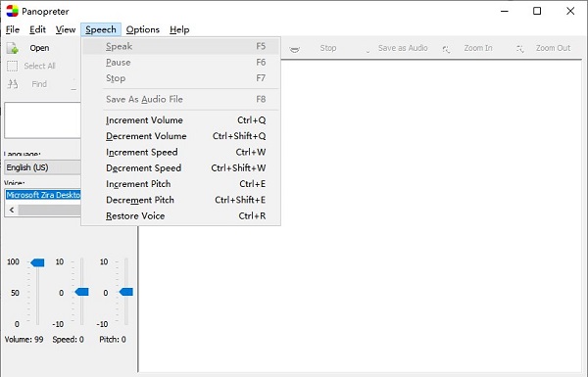Click the Select All toolbar label

(39, 66)
